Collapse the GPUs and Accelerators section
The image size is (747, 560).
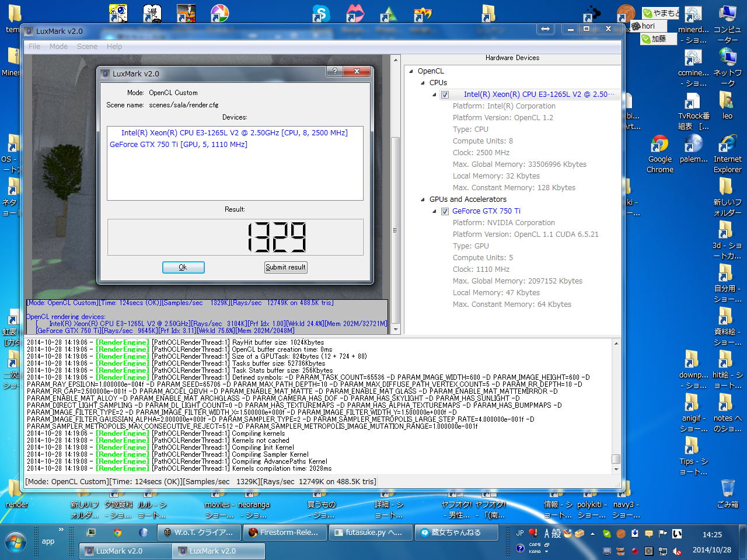(x=423, y=199)
